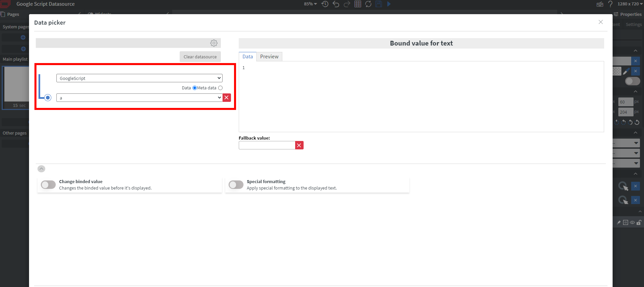Flip the gray switch in Properties panel

coord(633,81)
